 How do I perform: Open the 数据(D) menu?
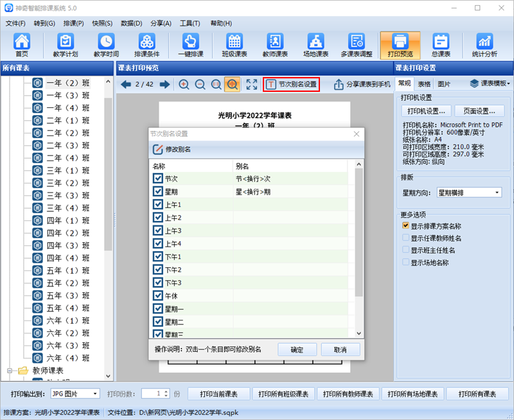[132, 23]
